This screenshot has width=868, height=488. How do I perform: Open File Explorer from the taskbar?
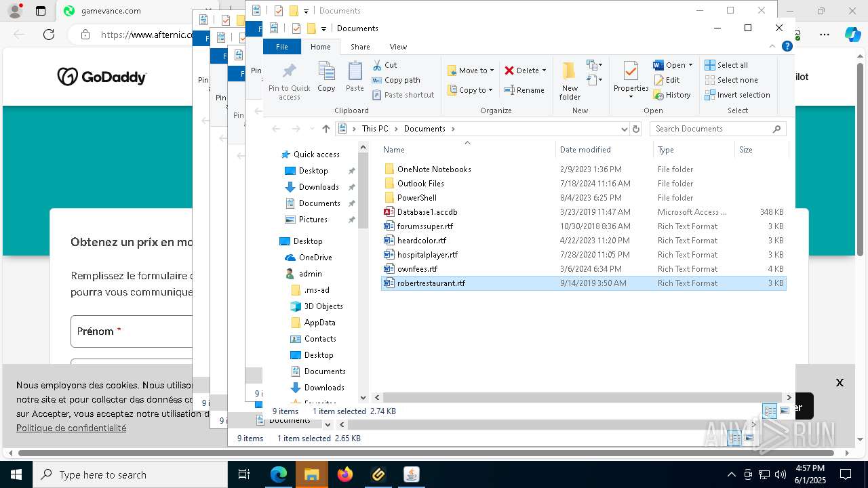pos(311,474)
